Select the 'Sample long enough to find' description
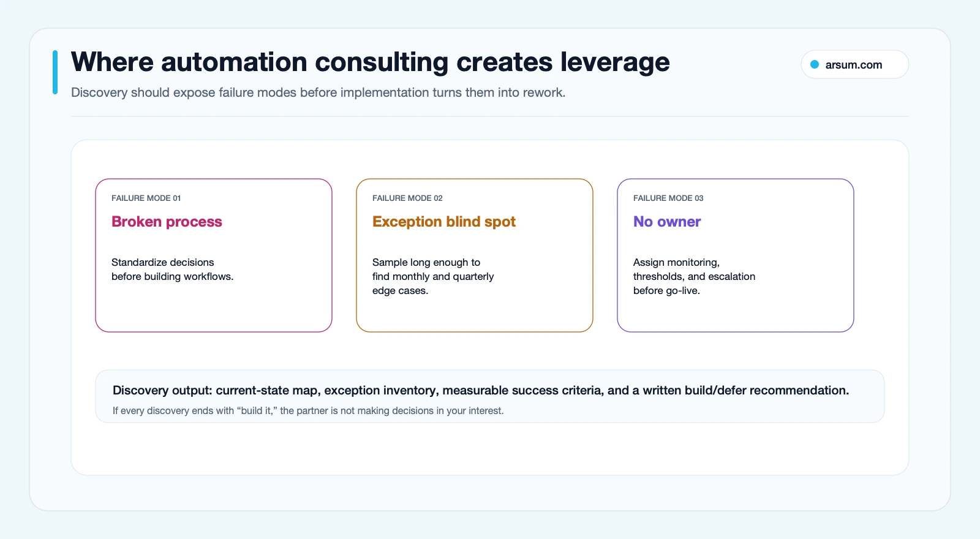 pos(433,276)
